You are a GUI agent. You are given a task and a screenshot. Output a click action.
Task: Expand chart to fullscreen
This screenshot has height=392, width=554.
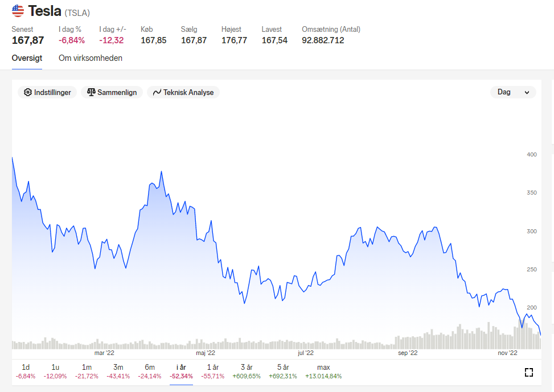tap(528, 372)
